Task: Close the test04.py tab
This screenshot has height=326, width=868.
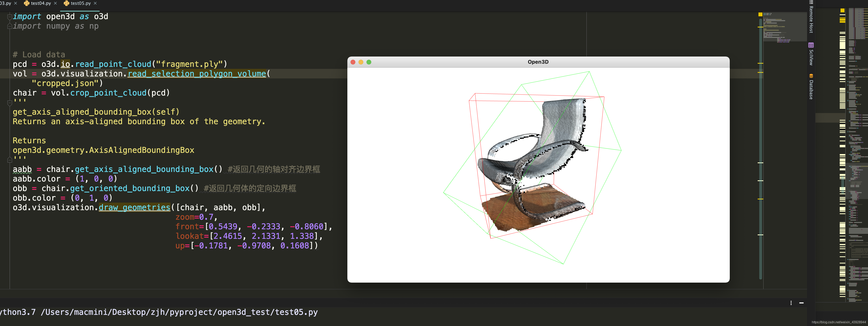Action: pos(55,3)
